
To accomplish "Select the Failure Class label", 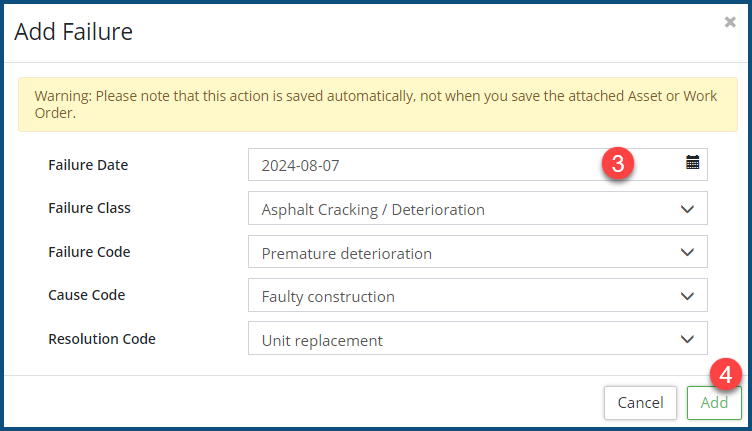I will pyautogui.click(x=89, y=209).
